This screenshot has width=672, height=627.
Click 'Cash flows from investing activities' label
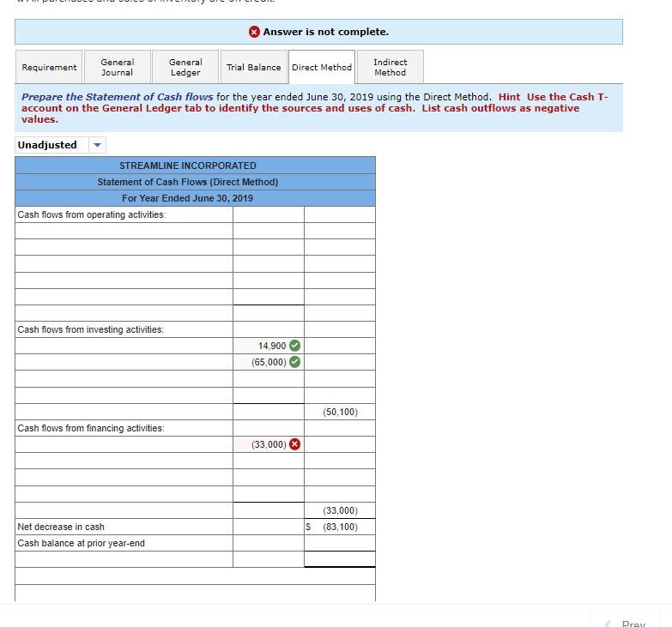(x=90, y=329)
